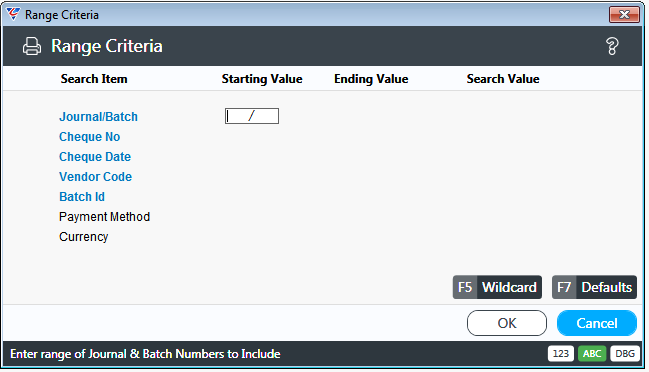This screenshot has height=372, width=649.
Task: Choose the Currency search item
Action: [84, 237]
